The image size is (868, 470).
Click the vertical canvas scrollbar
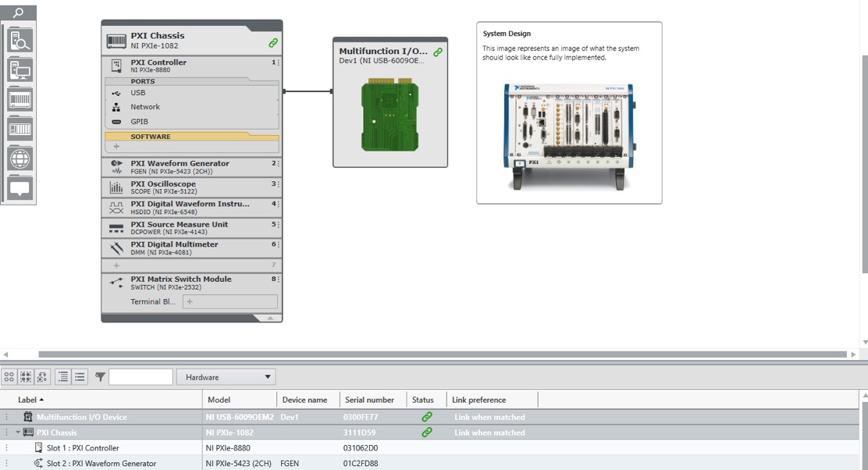point(865,164)
